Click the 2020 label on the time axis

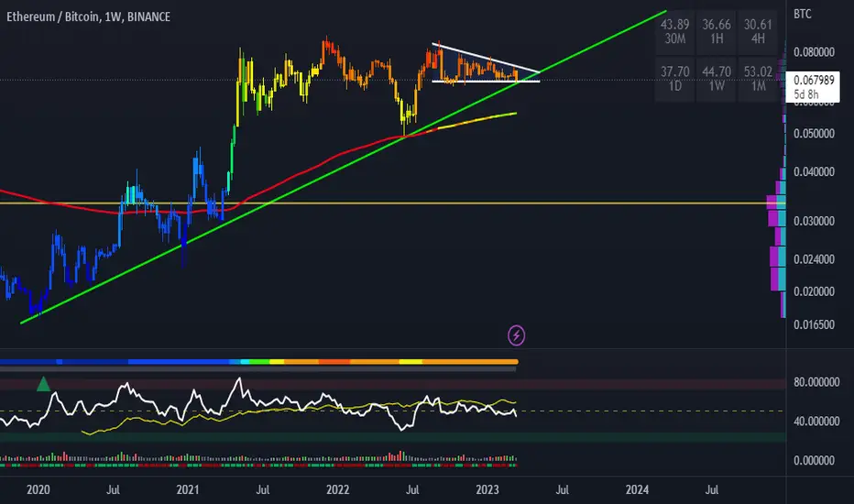38,490
